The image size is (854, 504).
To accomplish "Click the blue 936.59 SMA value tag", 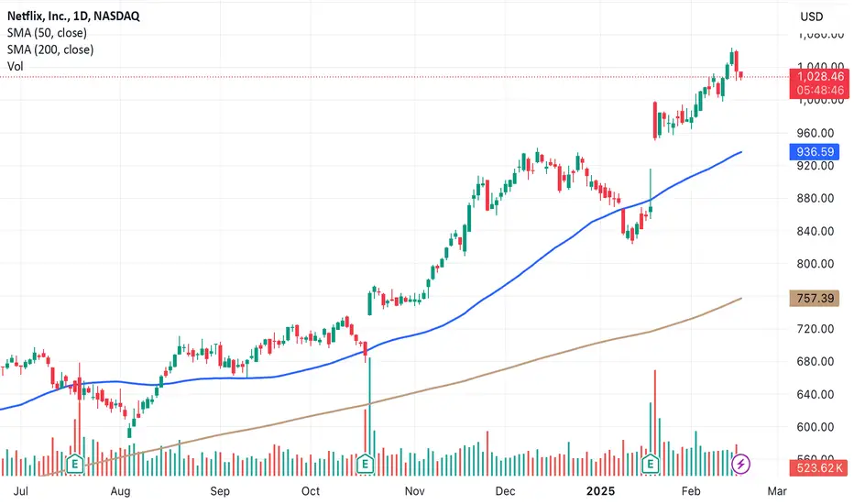I will 815,152.
